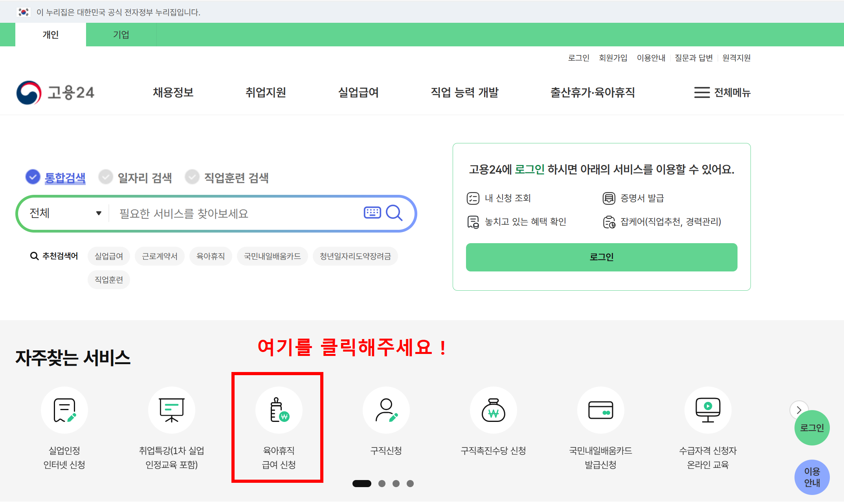Click the 구직촉진수당 신청 money bag icon
Viewport: 844px width, 504px height.
coord(494,410)
